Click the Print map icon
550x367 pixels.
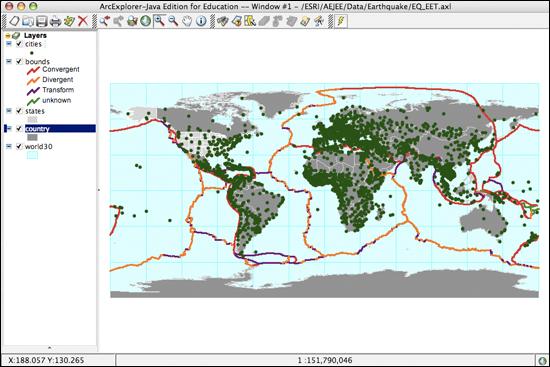click(x=55, y=21)
